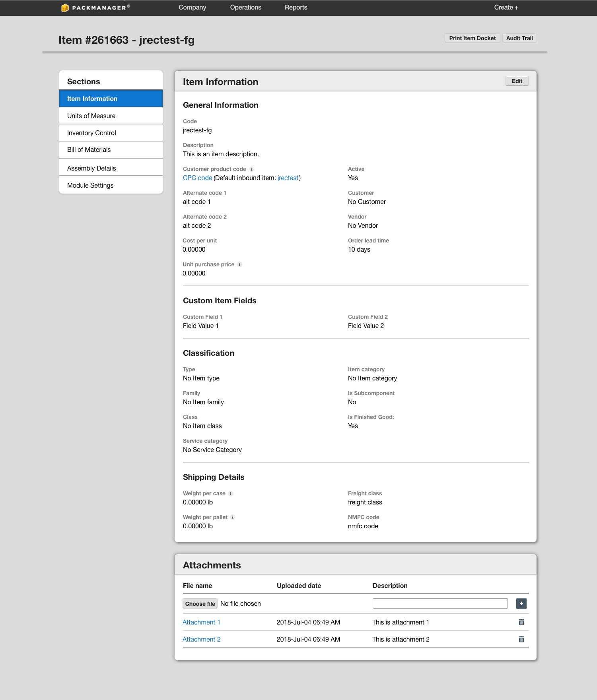Go to Inventory Control section
Image resolution: width=597 pixels, height=700 pixels.
(111, 133)
